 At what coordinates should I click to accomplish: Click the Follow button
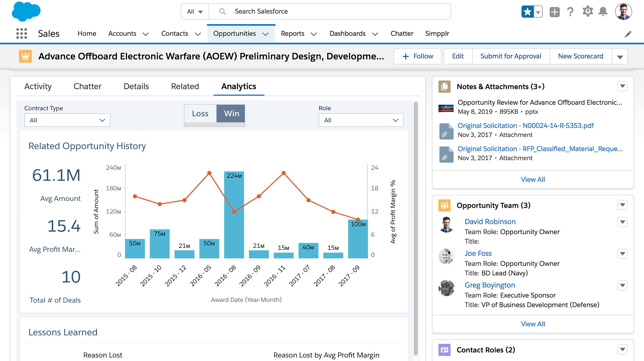[418, 56]
